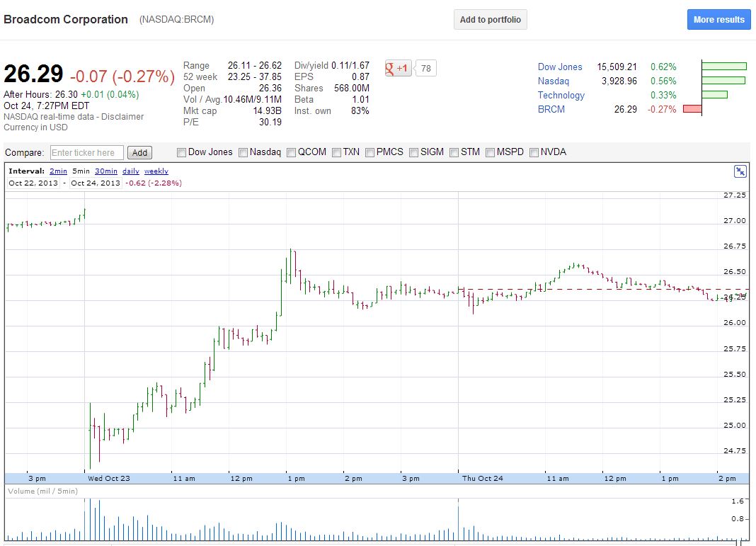Image resolution: width=756 pixels, height=546 pixels.
Task: Click the Beta value 1.01
Action: point(360,100)
